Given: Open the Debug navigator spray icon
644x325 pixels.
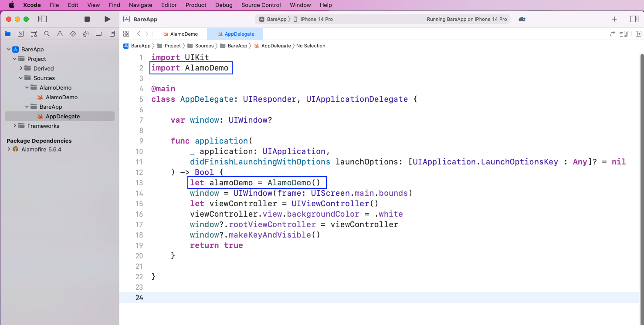Looking at the screenshot, I should point(86,34).
